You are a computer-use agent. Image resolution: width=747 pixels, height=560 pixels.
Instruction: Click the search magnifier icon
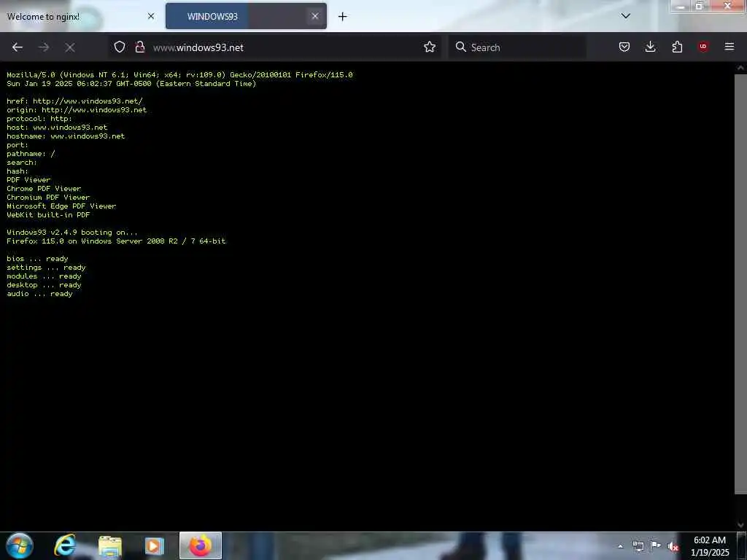(x=461, y=47)
